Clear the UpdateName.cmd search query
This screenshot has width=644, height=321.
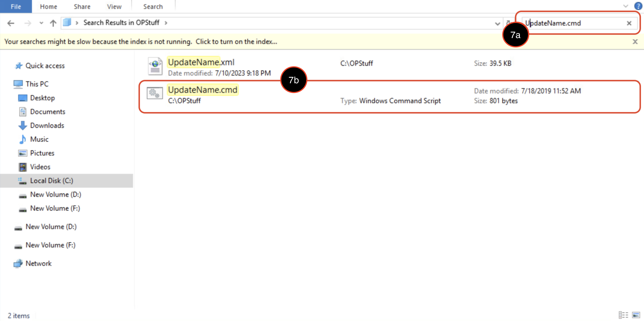coord(629,23)
